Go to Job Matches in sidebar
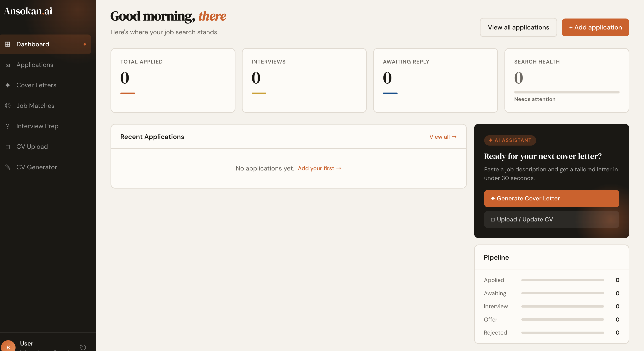This screenshot has height=351, width=644. point(35,106)
